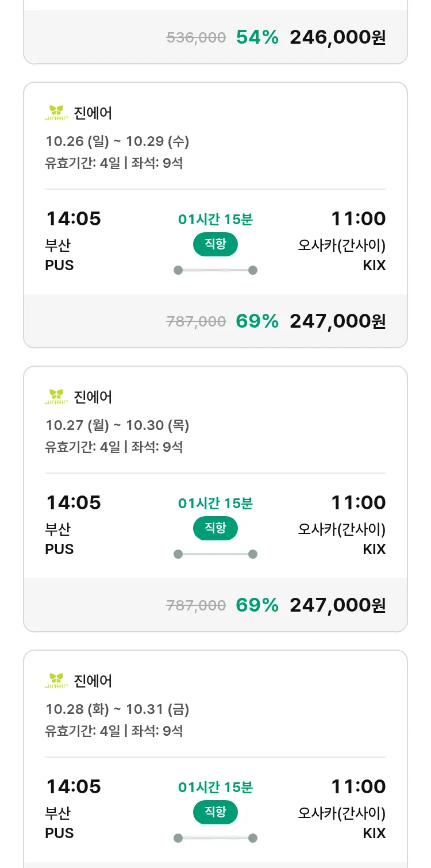Select 247,000원 price on 10.26 flight

coord(337,321)
